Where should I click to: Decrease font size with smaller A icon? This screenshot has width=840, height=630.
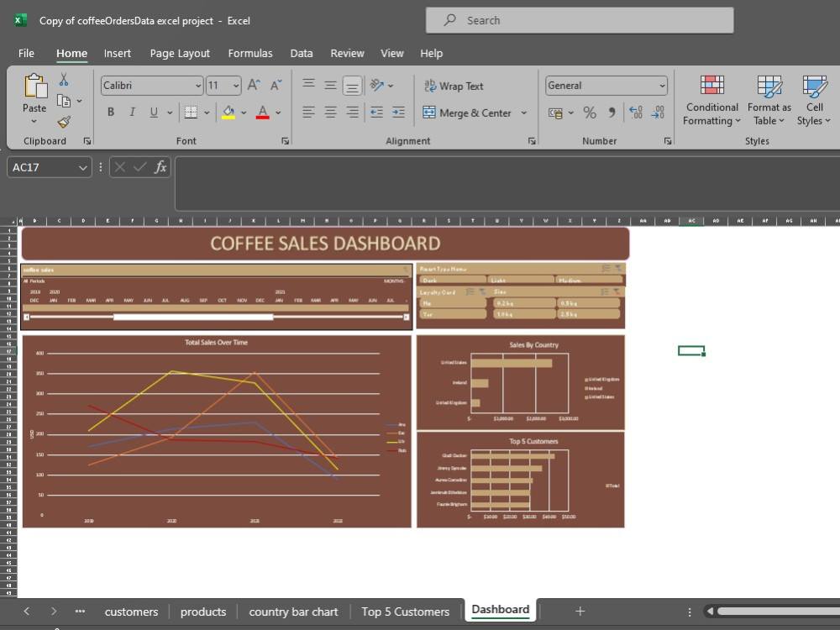coord(276,85)
